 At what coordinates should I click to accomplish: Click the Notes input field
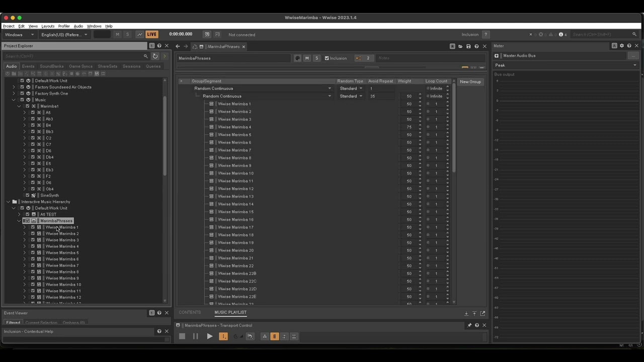tap(430, 58)
